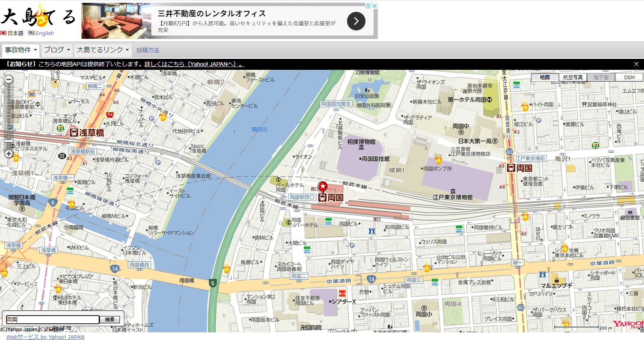Click the シアターX map label

pyautogui.click(x=343, y=302)
